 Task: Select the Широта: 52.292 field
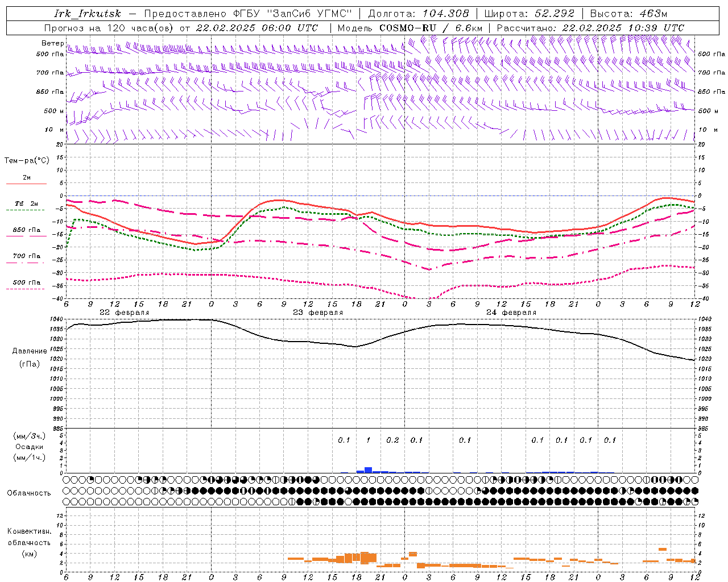coord(530,14)
